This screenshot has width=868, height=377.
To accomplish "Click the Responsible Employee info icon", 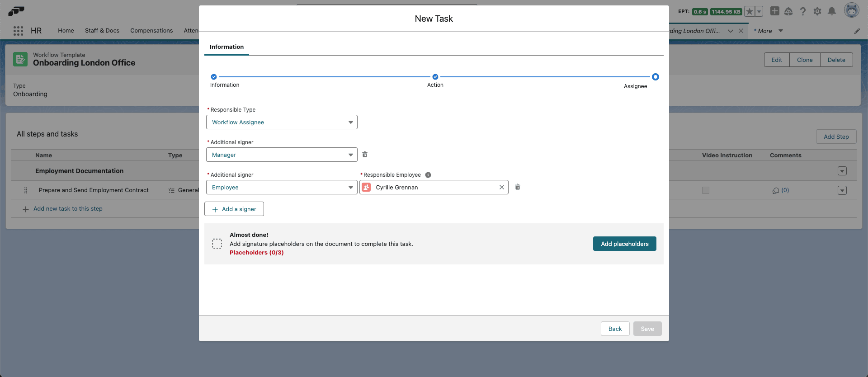I will 428,175.
